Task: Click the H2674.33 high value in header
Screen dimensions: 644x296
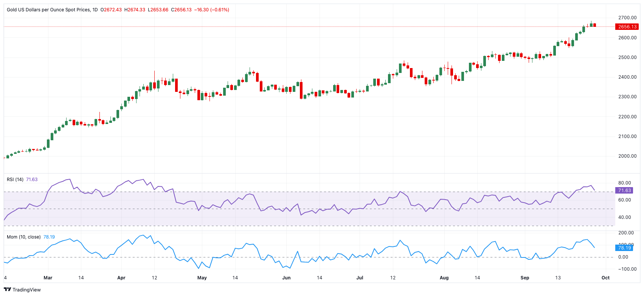Action: point(135,10)
